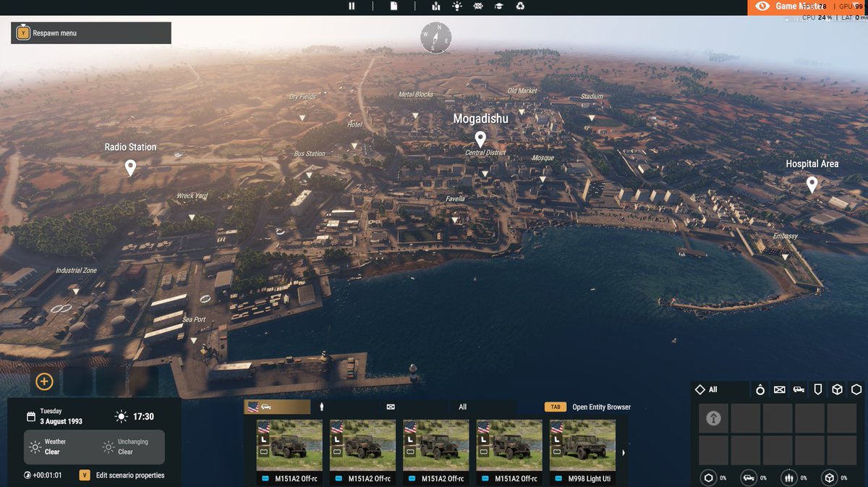868x487 pixels.
Task: Click the document page icon in top toolbar
Action: [394, 7]
